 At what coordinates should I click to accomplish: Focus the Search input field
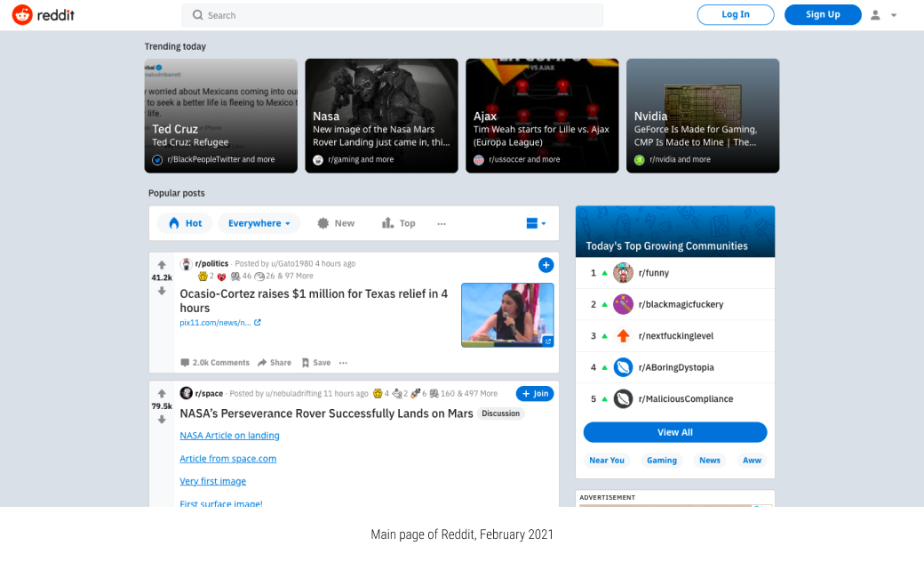point(393,15)
